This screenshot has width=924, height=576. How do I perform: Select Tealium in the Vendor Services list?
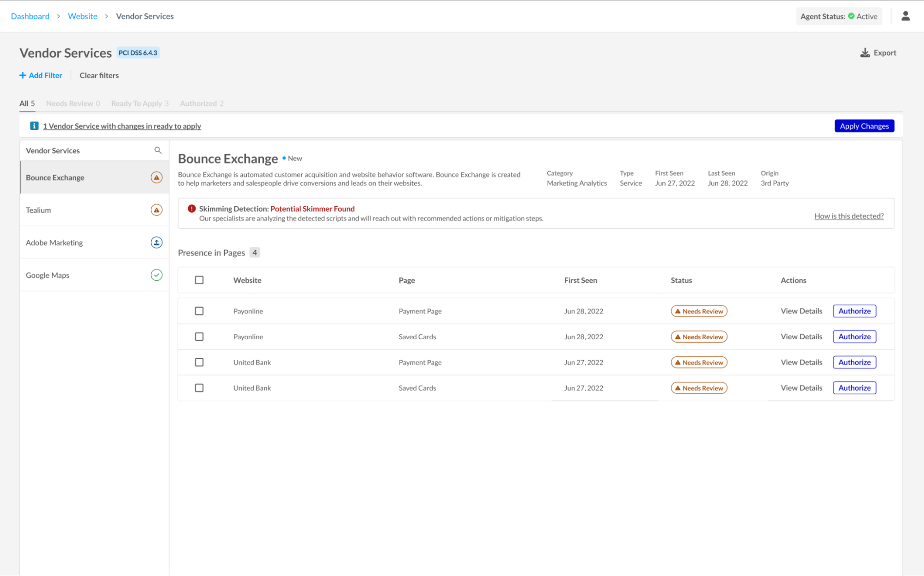[x=38, y=209]
